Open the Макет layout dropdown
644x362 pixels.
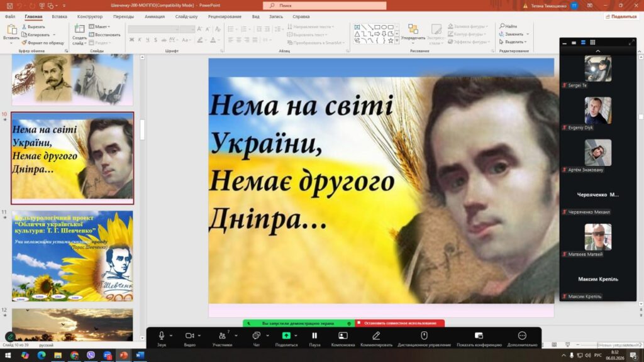coord(99,26)
